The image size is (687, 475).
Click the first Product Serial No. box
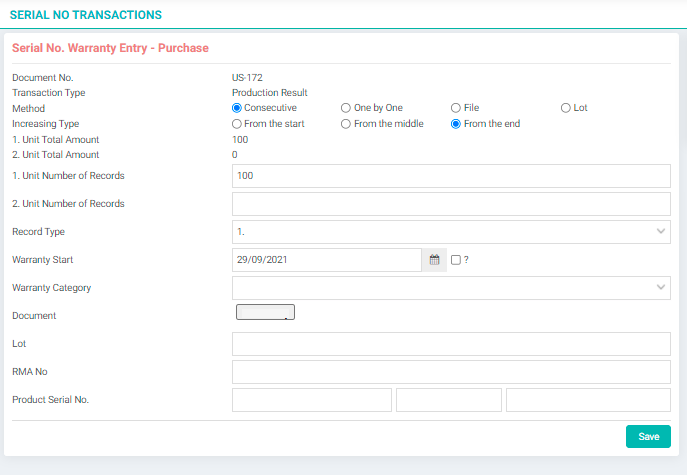pyautogui.click(x=312, y=400)
